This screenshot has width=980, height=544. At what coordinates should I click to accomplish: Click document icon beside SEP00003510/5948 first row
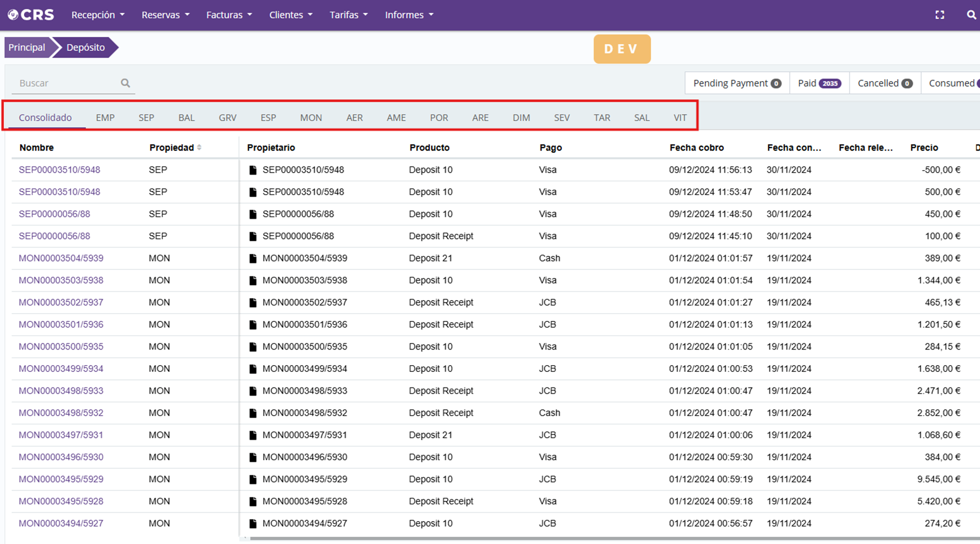pyautogui.click(x=253, y=170)
